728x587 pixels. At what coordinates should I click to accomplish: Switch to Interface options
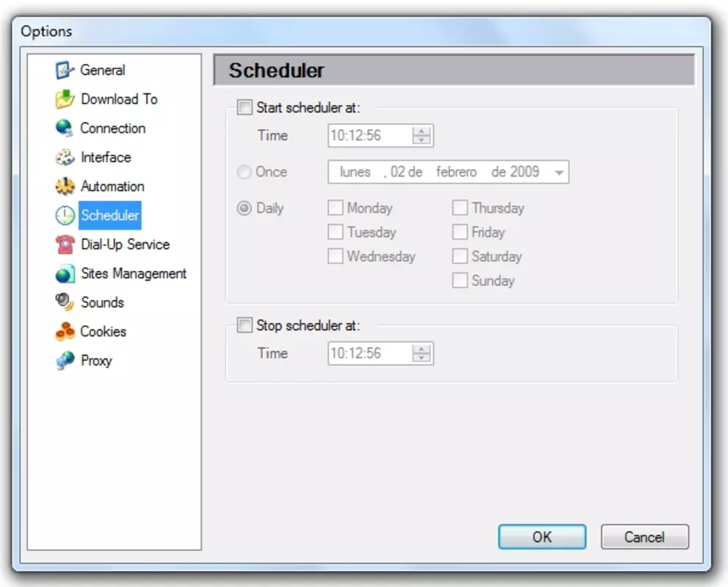106,157
